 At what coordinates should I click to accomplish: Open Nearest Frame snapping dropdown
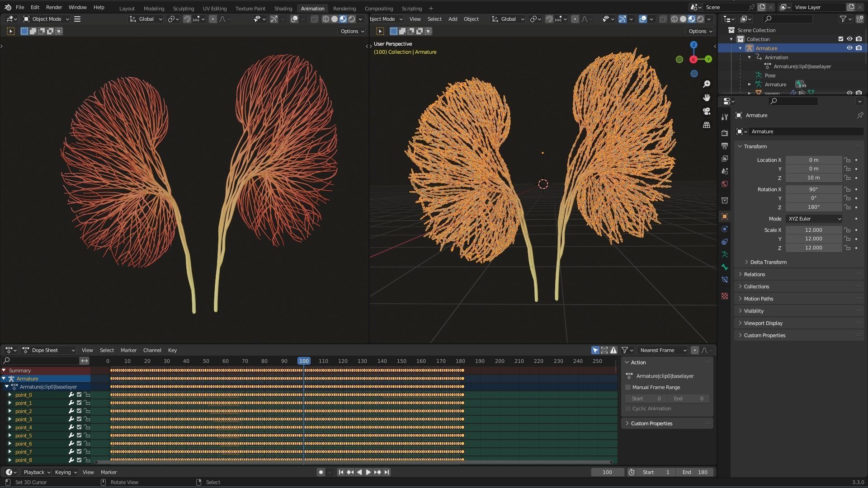(x=663, y=350)
